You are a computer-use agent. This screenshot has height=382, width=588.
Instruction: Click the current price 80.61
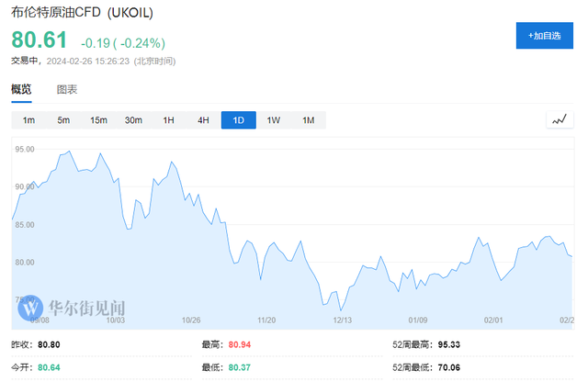(x=40, y=39)
